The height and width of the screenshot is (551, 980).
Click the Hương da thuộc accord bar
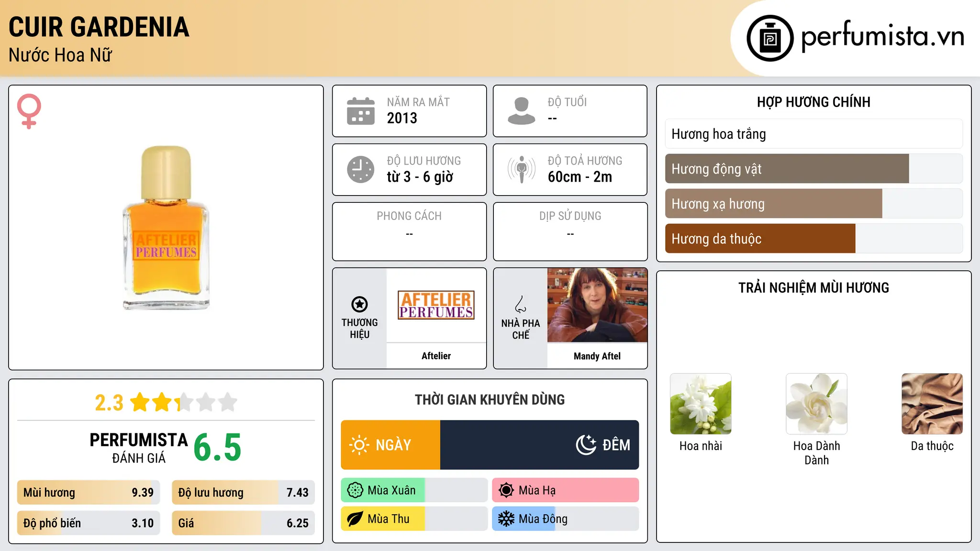click(x=814, y=239)
